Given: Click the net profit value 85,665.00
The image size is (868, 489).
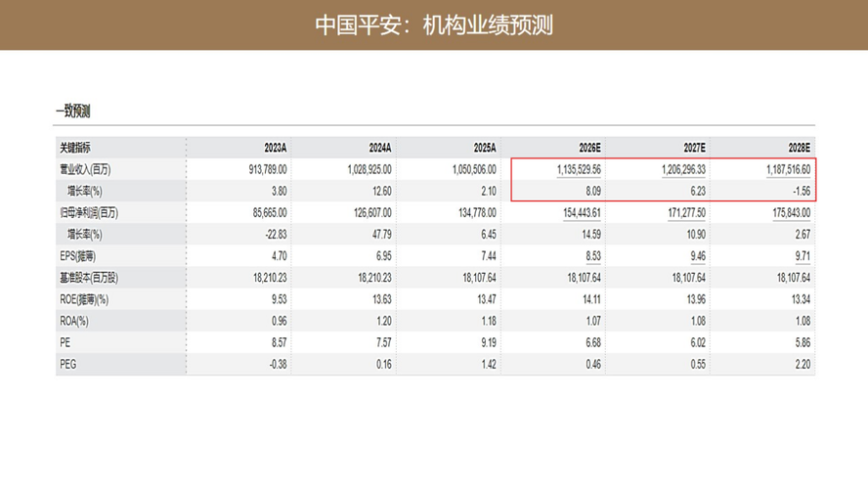Looking at the screenshot, I should tap(270, 212).
